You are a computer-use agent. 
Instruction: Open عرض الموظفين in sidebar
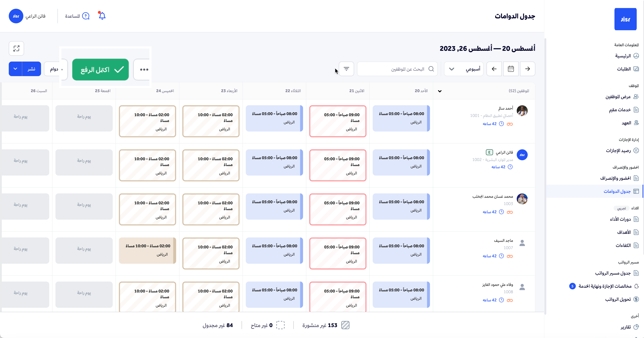pos(618,97)
